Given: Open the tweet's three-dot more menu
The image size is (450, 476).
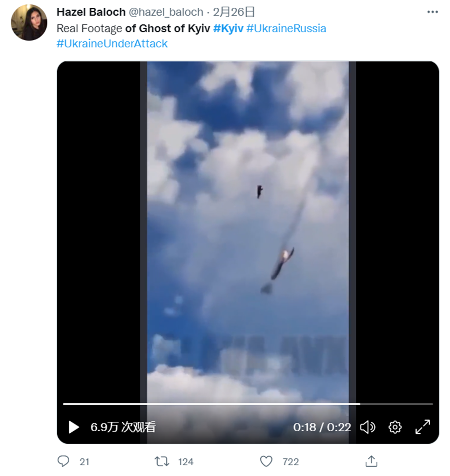Looking at the screenshot, I should 432,12.
